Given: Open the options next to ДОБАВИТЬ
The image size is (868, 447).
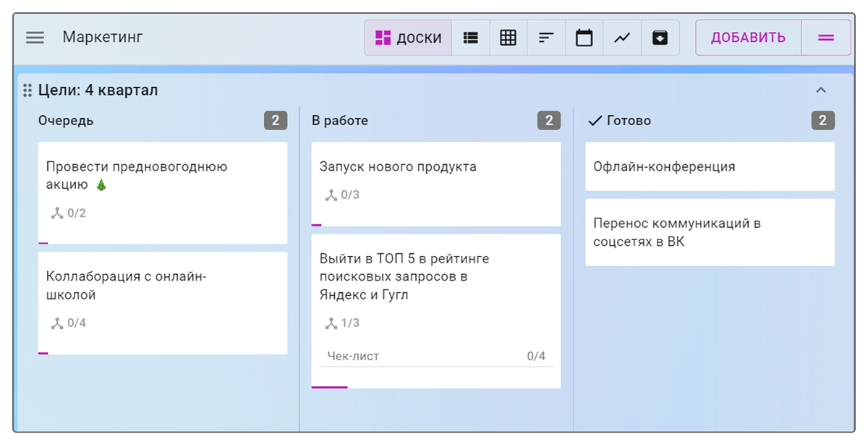Looking at the screenshot, I should [826, 38].
